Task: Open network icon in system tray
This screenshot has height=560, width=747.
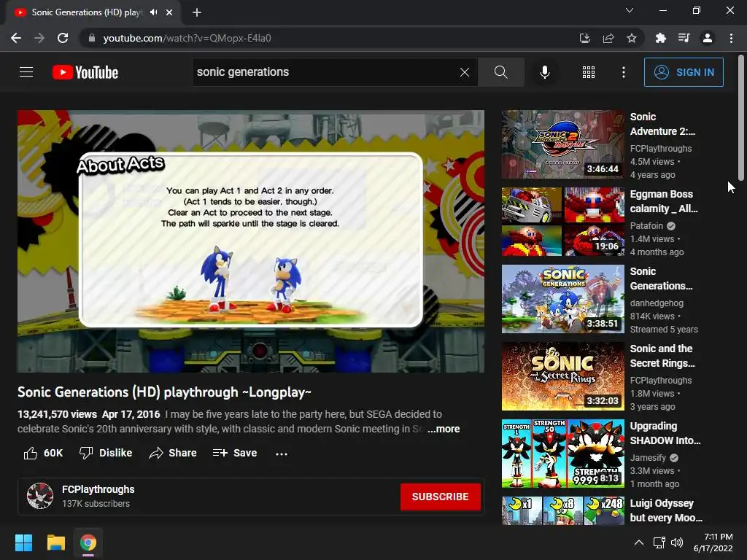Action: (659, 542)
